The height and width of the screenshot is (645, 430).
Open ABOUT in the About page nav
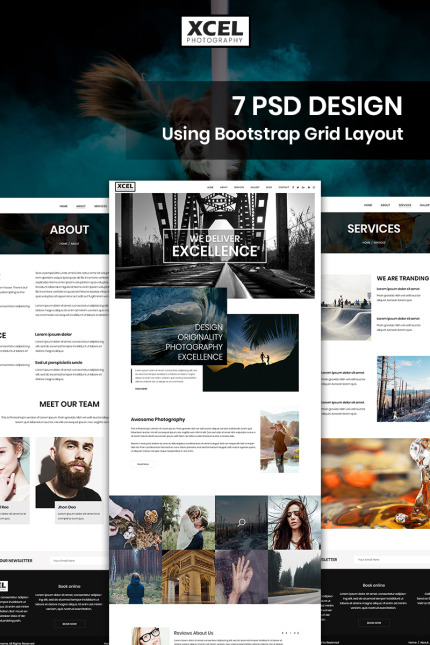point(81,206)
